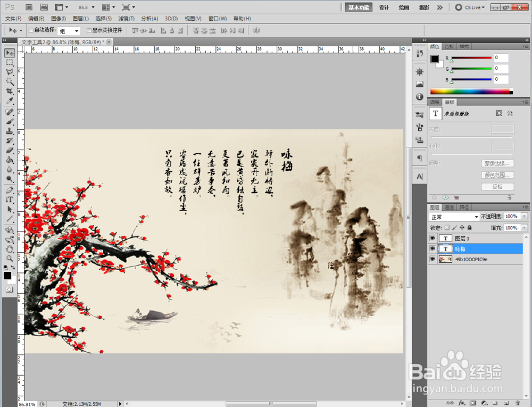The width and height of the screenshot is (532, 407).
Task: Open the Info panel icon
Action: 420,97
